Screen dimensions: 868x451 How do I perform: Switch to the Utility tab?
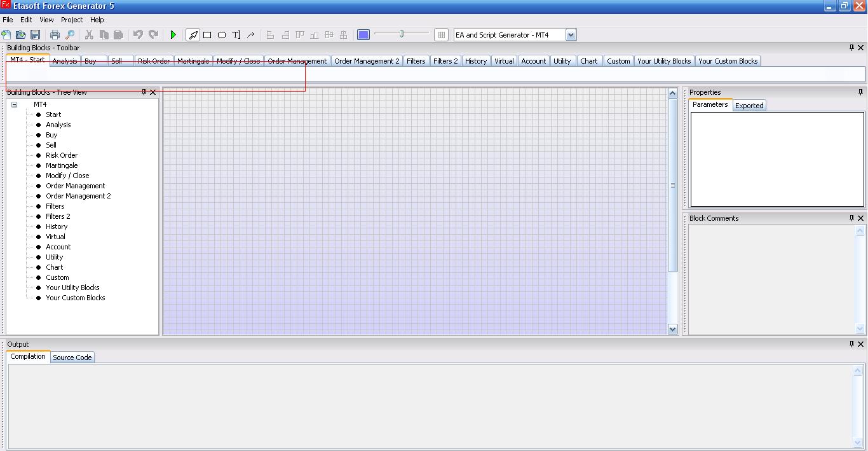click(562, 61)
